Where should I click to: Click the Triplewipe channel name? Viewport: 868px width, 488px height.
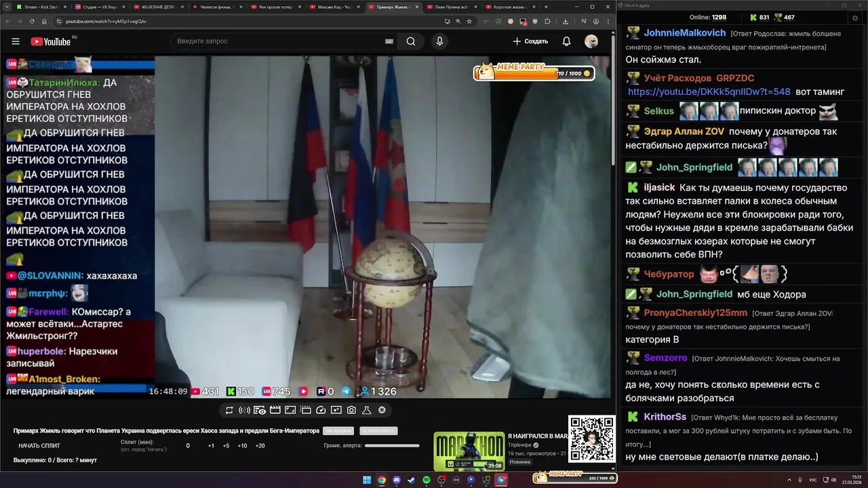519,445
